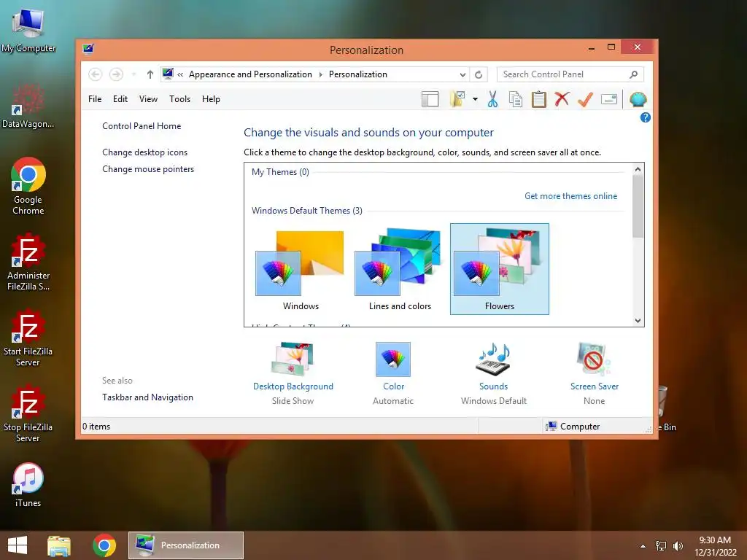Click Appearance and Personalization breadcrumb
Screen dimensions: 747x560
[x=250, y=74]
